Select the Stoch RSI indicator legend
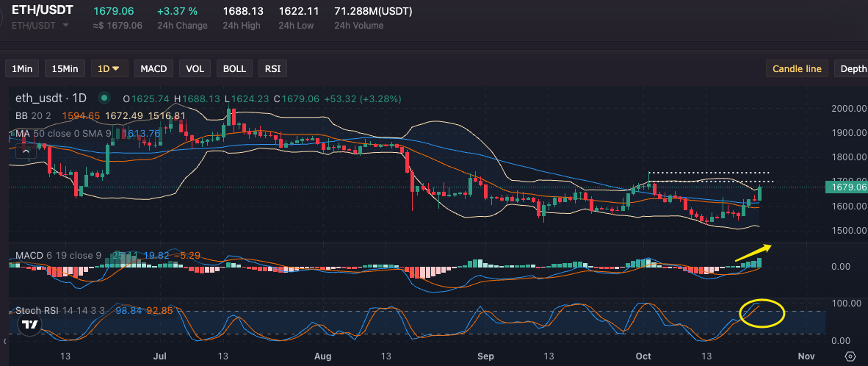Image resolution: width=868 pixels, height=366 pixels. tap(38, 311)
